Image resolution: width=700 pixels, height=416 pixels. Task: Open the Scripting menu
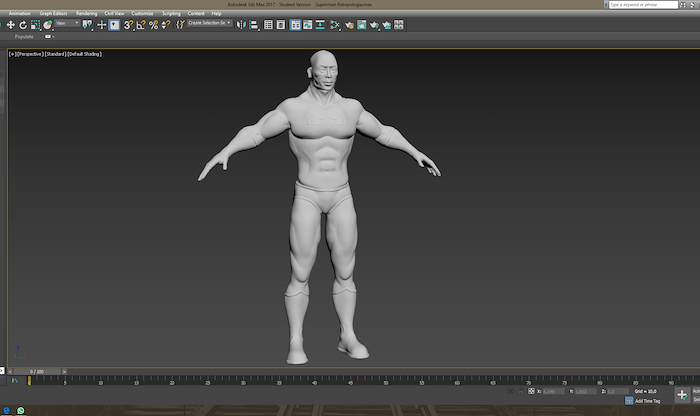(171, 13)
